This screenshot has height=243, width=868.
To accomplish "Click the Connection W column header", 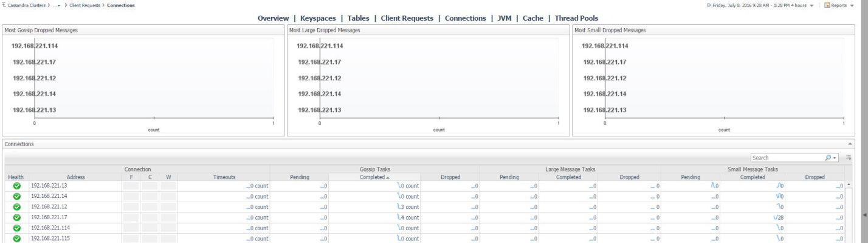I will 169,177.
